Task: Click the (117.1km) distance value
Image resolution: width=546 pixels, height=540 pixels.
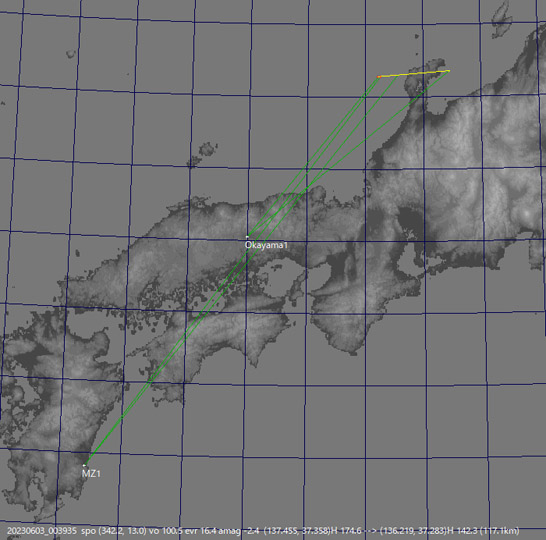Action: click(499, 531)
